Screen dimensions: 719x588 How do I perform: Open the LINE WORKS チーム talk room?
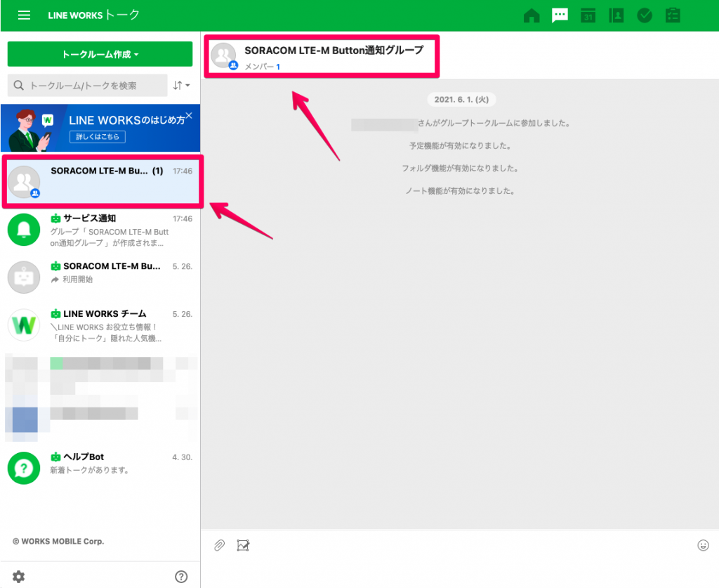pos(100,325)
